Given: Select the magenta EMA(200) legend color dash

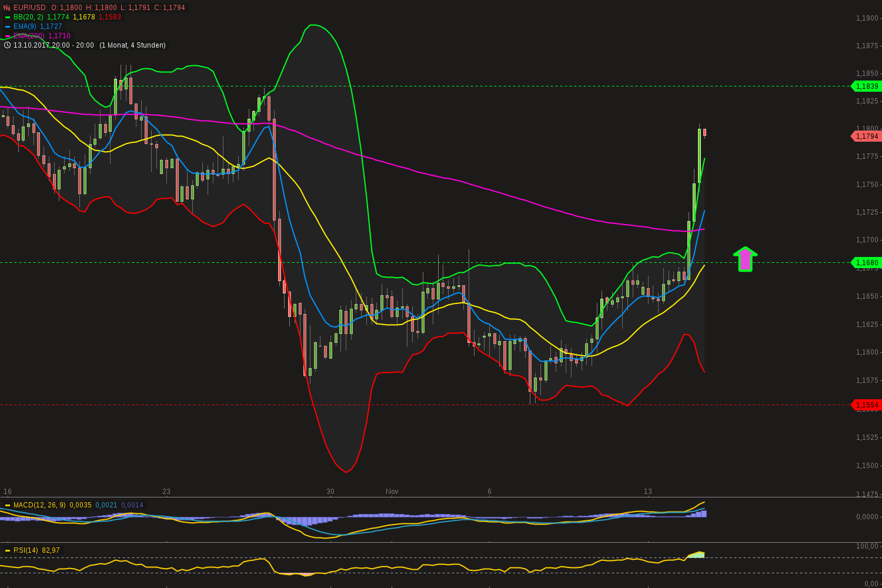Looking at the screenshot, I should (8, 36).
